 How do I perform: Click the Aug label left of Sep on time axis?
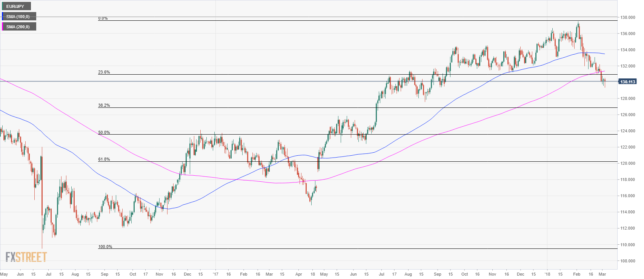pyautogui.click(x=75, y=274)
